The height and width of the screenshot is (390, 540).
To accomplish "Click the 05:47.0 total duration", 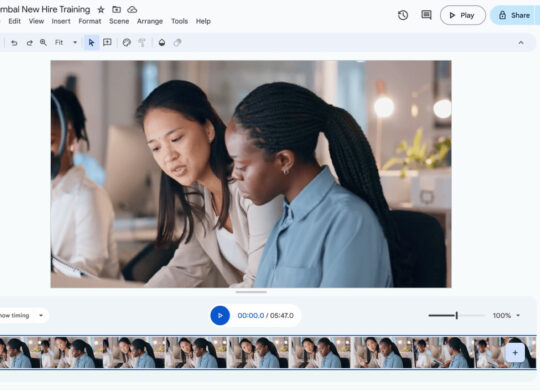I will pyautogui.click(x=282, y=316).
